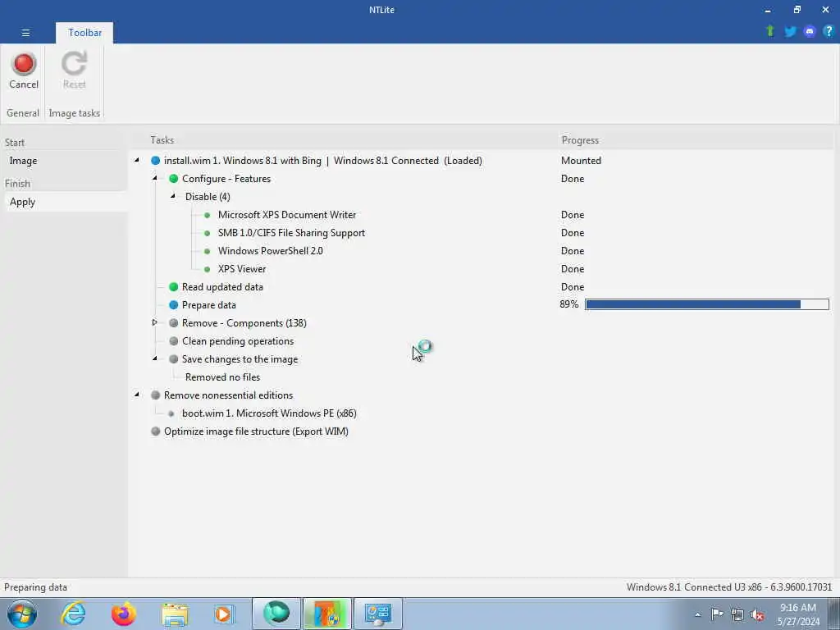Open the Windows Start button
This screenshot has width=840, height=630.
(x=22, y=614)
